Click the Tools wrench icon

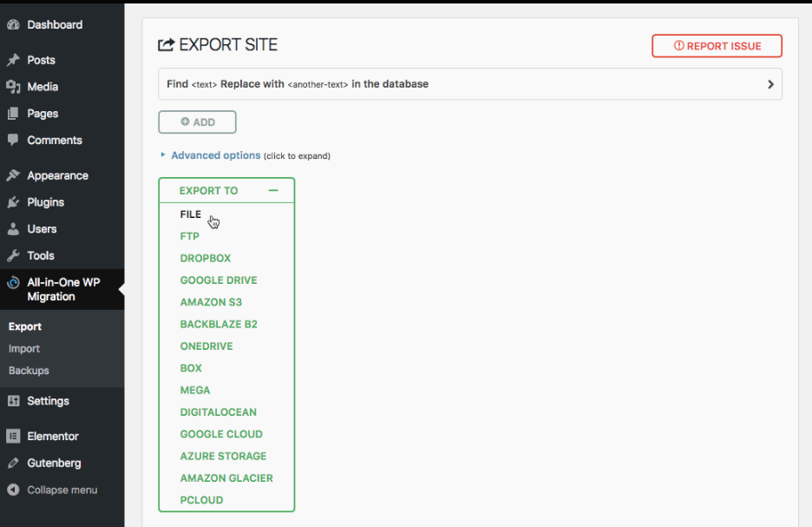(x=14, y=255)
